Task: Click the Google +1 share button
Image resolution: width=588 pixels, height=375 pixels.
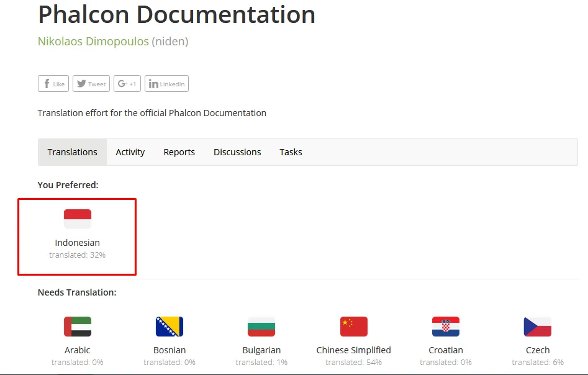Action: pos(127,84)
